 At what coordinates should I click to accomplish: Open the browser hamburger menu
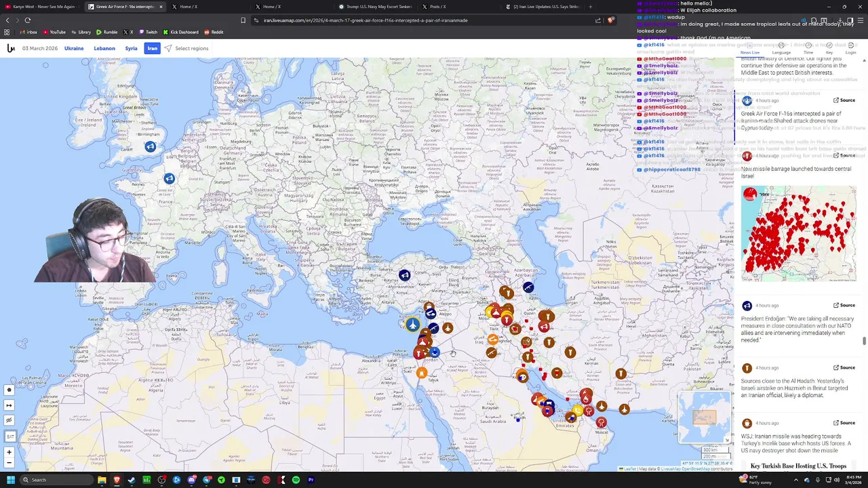click(x=860, y=20)
